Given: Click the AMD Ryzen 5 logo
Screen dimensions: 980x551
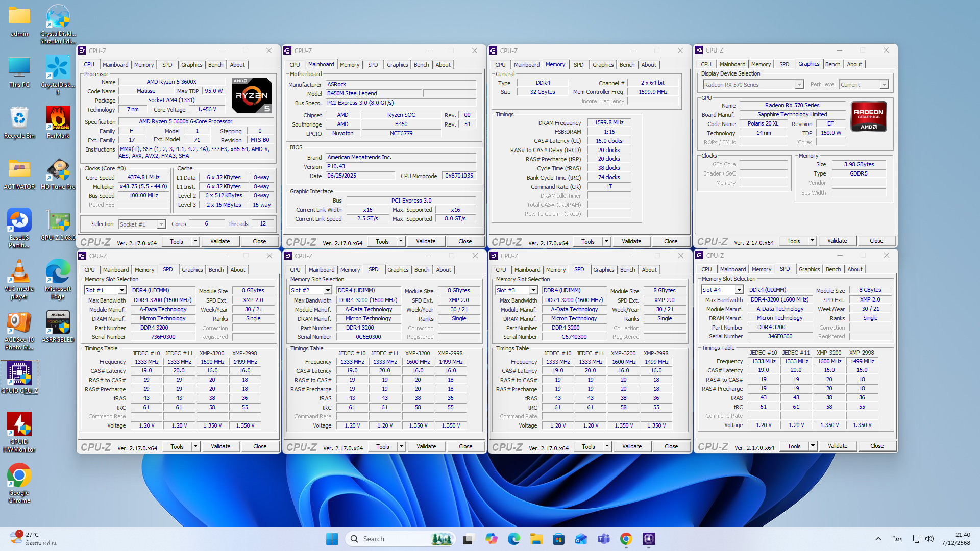Looking at the screenshot, I should click(x=252, y=95).
